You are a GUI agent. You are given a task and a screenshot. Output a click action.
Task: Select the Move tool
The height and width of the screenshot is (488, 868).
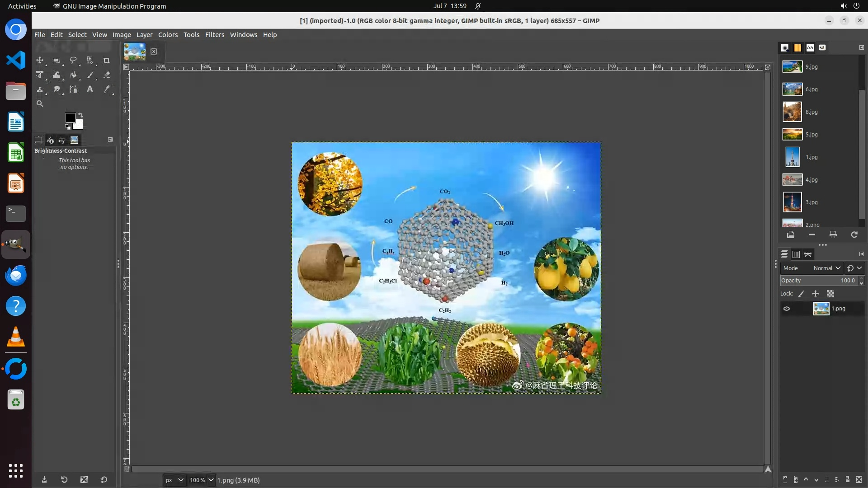[40, 60]
